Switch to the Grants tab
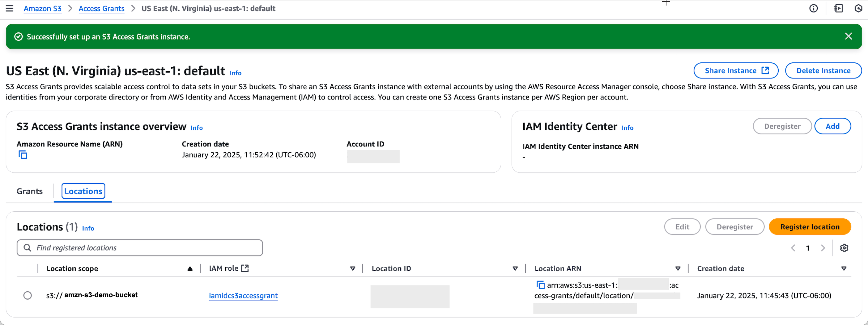This screenshot has height=325, width=868. (x=30, y=191)
